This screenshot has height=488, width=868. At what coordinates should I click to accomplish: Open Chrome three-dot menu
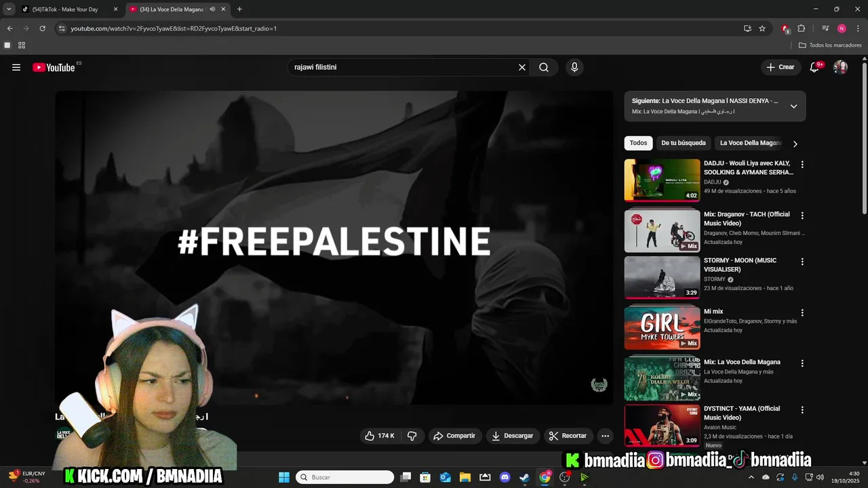857,28
